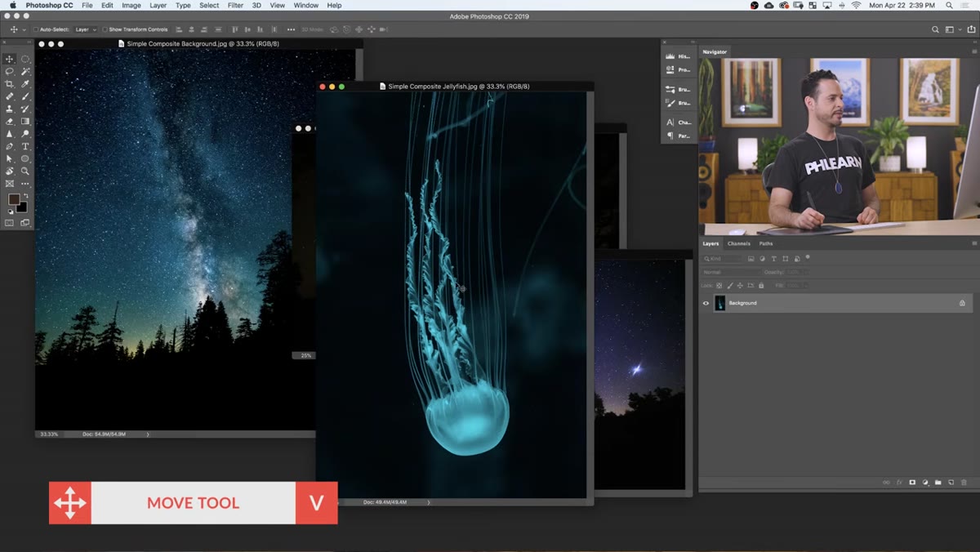Select the Navigator tab

(x=715, y=51)
